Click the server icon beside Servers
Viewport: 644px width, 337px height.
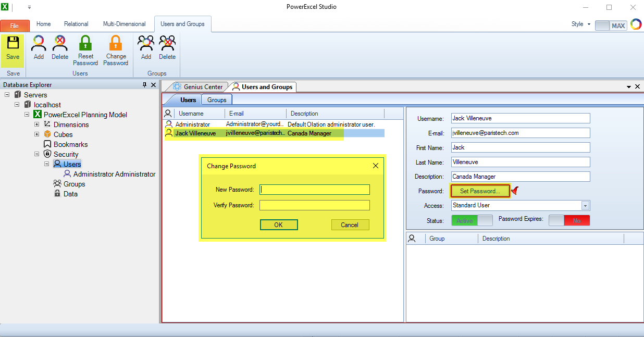pyautogui.click(x=18, y=95)
